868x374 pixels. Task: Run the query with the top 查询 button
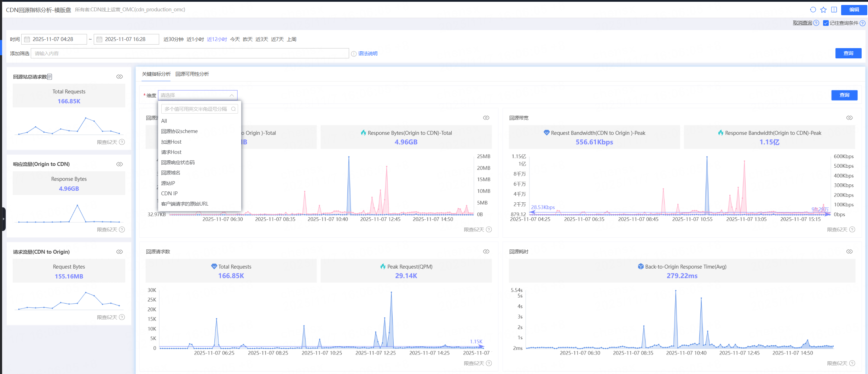point(848,53)
